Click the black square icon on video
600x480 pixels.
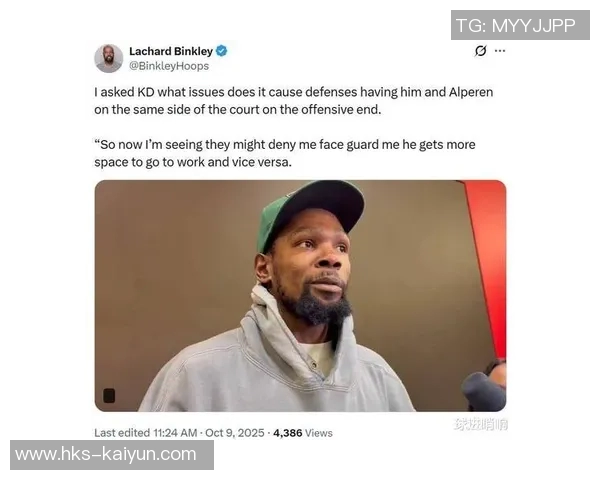[x=109, y=395]
